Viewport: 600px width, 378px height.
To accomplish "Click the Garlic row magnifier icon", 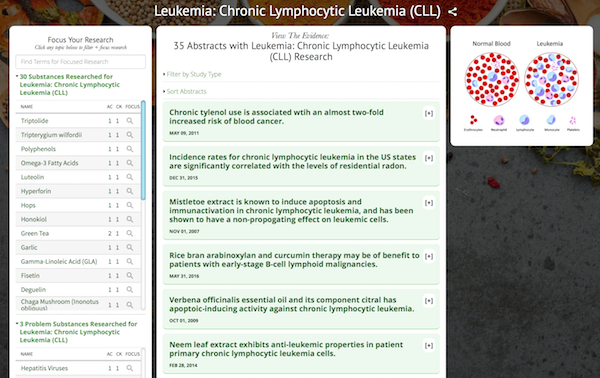I will click(x=130, y=248).
